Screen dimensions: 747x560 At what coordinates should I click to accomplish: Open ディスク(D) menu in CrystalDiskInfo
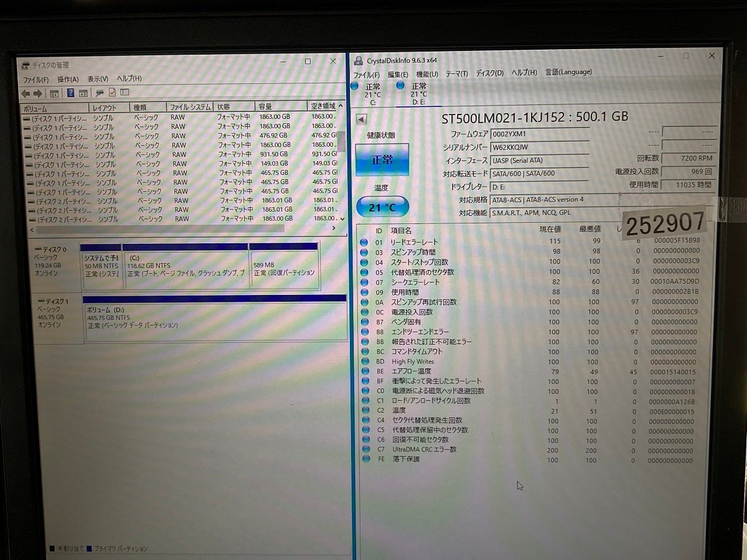click(490, 73)
